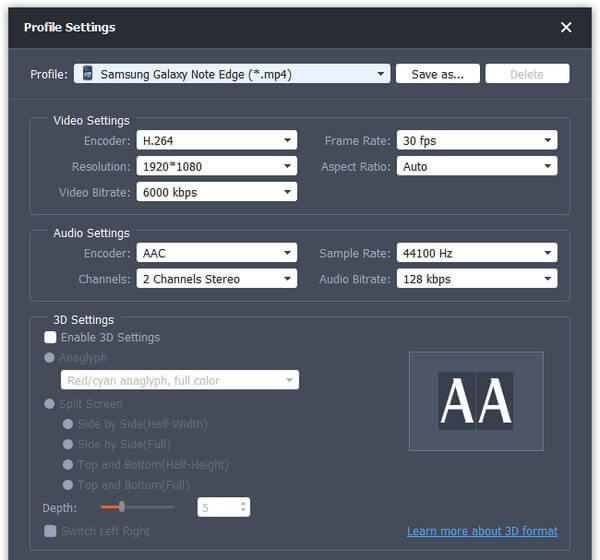Image resolution: width=600 pixels, height=560 pixels.
Task: Select the Anaglyph radio button
Action: tap(50, 358)
